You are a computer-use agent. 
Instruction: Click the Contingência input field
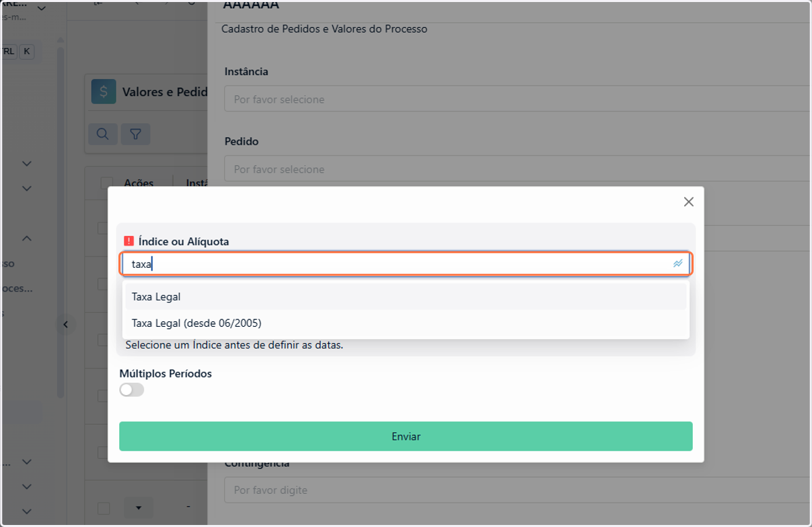(x=518, y=490)
